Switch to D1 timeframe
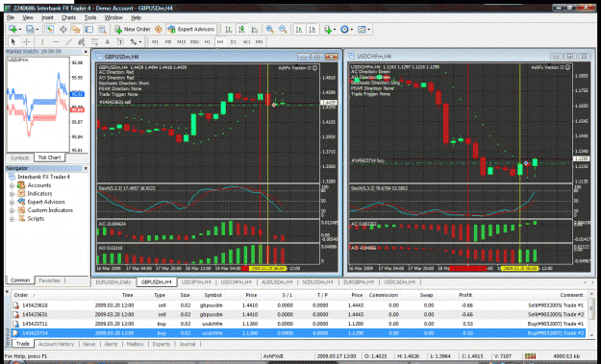Image resolution: width=601 pixels, height=364 pixels. click(233, 42)
